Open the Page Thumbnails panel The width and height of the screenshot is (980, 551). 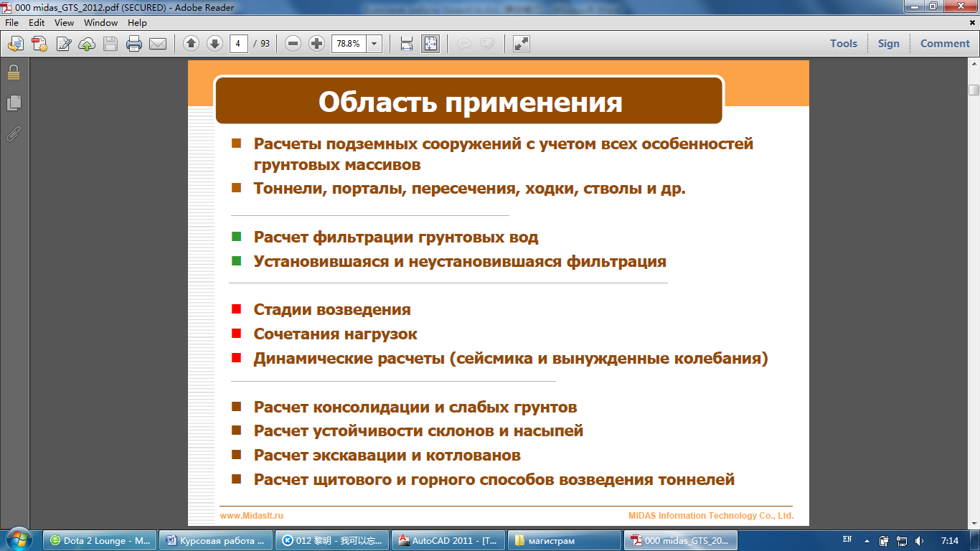[14, 103]
